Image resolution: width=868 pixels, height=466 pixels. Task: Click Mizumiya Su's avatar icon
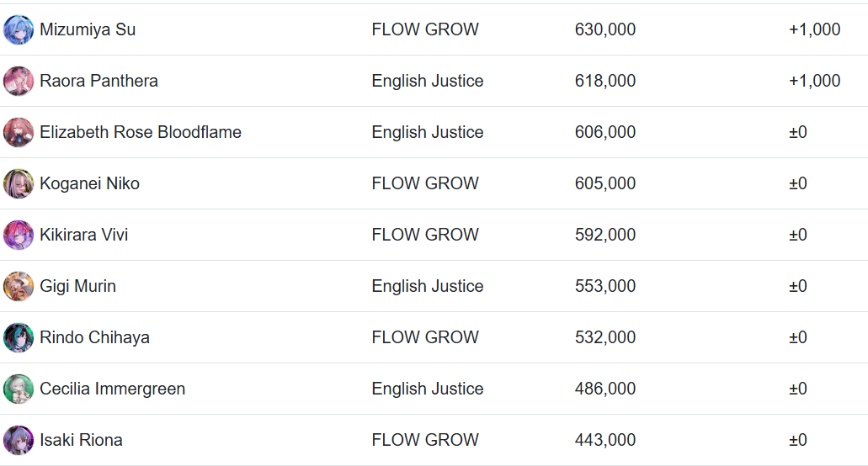coord(19,29)
